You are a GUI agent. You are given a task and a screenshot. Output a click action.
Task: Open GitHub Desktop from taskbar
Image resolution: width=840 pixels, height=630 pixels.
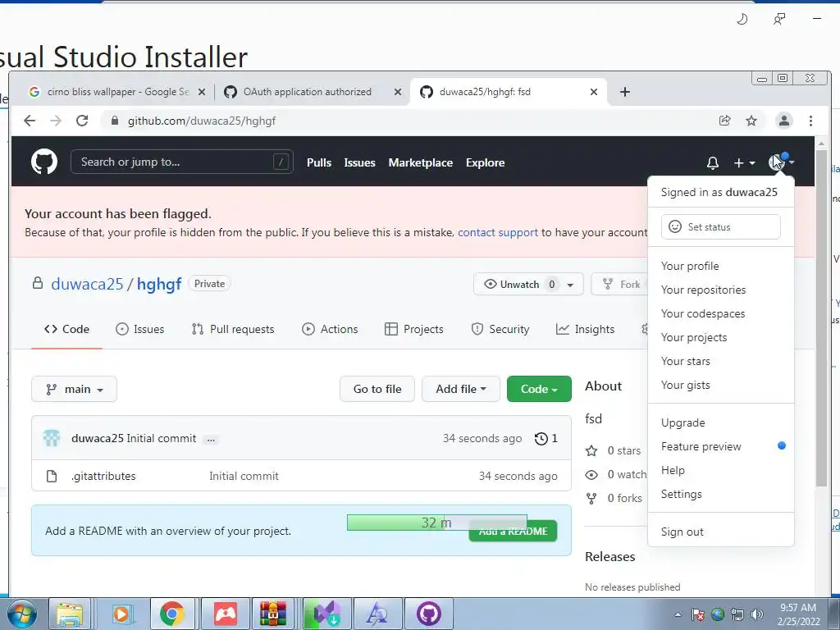[428, 614]
